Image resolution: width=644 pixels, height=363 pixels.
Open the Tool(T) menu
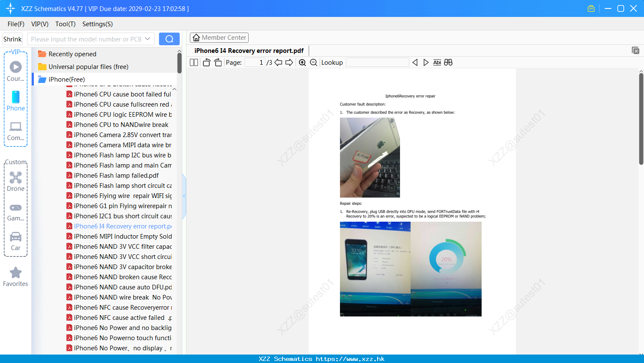(x=66, y=24)
